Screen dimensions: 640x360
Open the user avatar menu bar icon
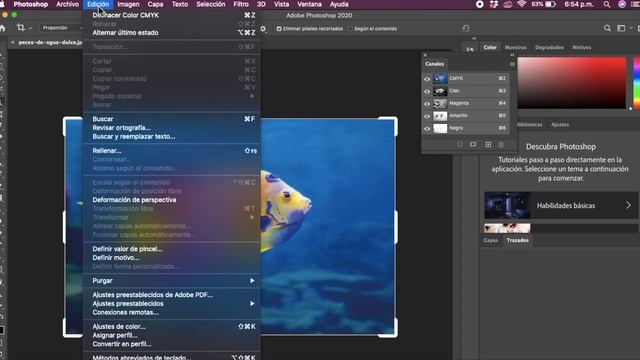(622, 4)
